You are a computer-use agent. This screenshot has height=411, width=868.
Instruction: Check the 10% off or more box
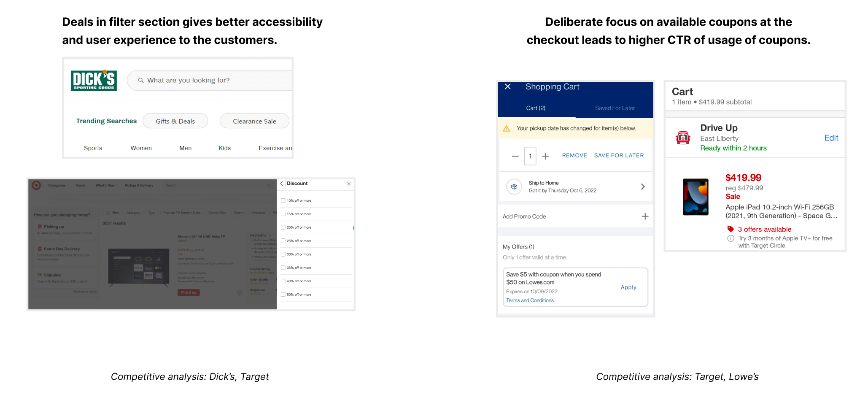[283, 201]
